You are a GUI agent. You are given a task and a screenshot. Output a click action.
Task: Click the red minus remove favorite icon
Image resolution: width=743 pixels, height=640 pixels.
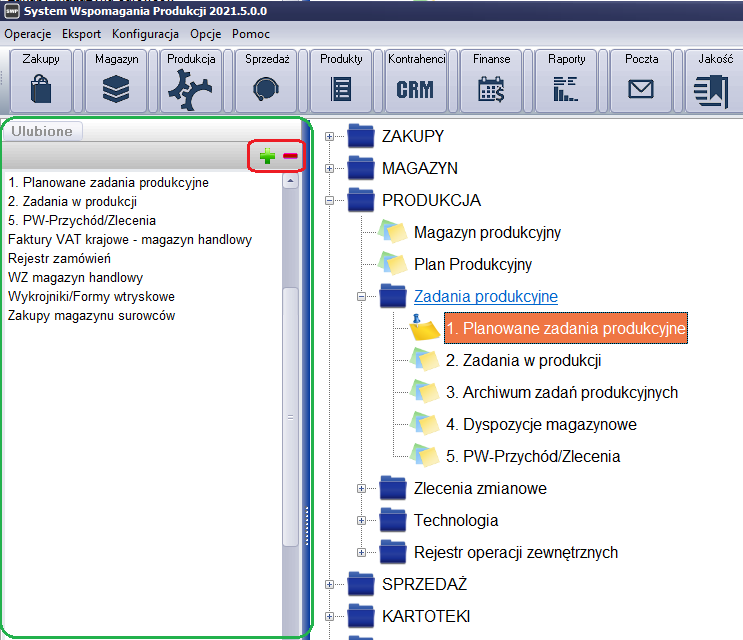coord(290,156)
